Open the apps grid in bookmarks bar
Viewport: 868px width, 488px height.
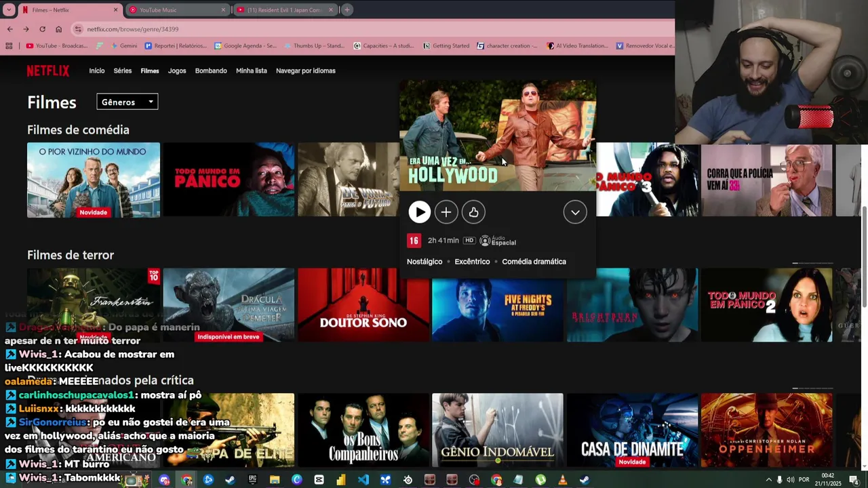tap(9, 46)
